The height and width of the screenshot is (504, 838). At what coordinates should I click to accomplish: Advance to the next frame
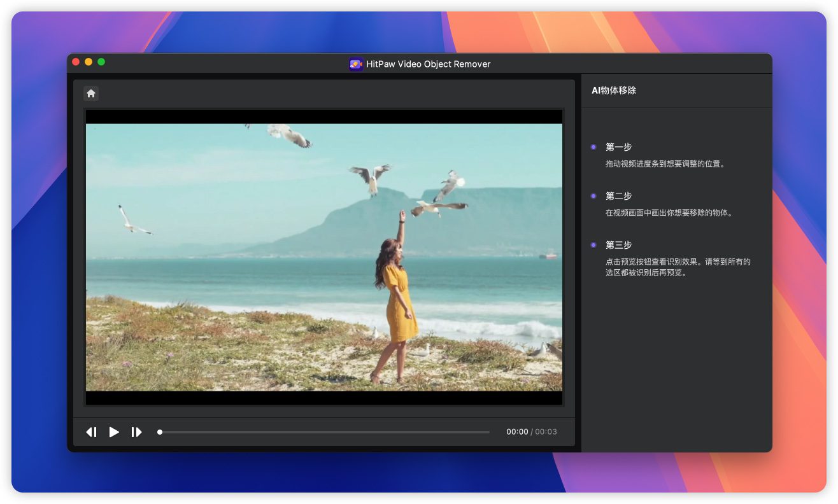(x=136, y=432)
